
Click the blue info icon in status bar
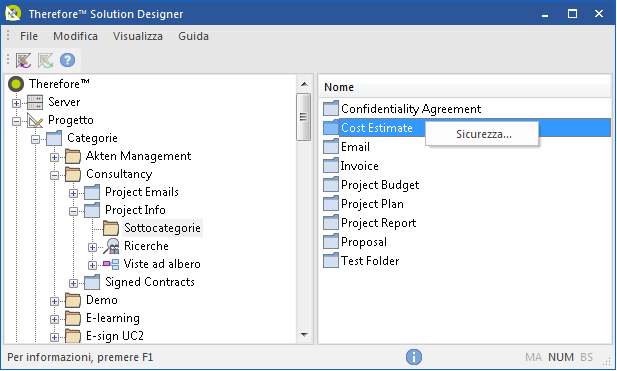(414, 357)
